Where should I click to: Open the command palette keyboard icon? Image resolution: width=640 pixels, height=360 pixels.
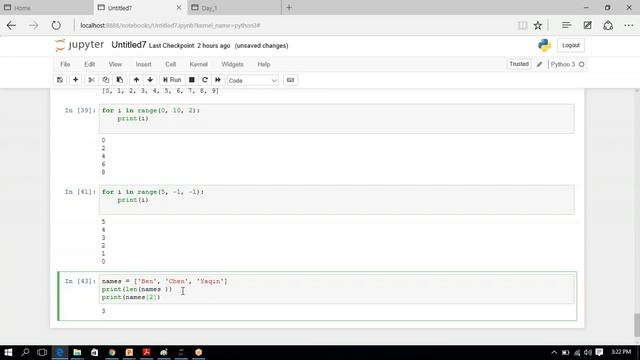[290, 80]
